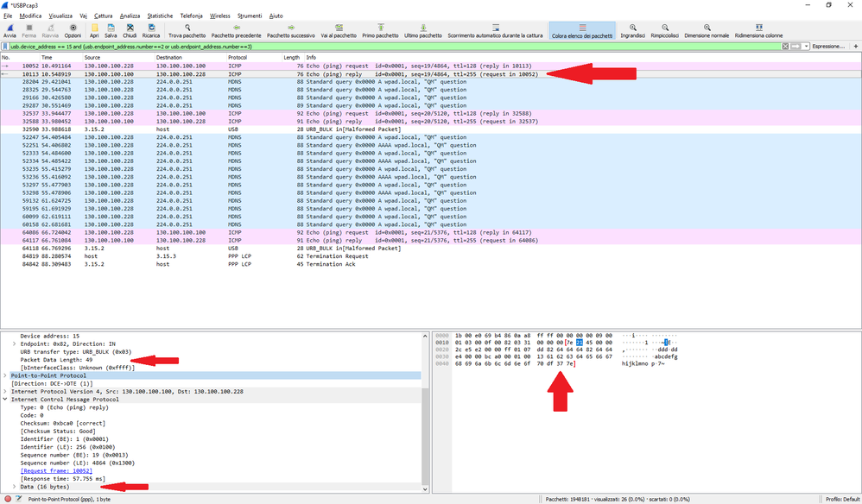
Task: Open the Cattura menu
Action: click(x=104, y=16)
